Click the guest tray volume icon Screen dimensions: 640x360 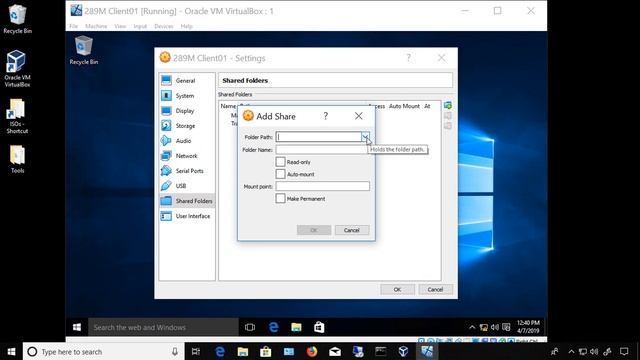click(x=495, y=327)
